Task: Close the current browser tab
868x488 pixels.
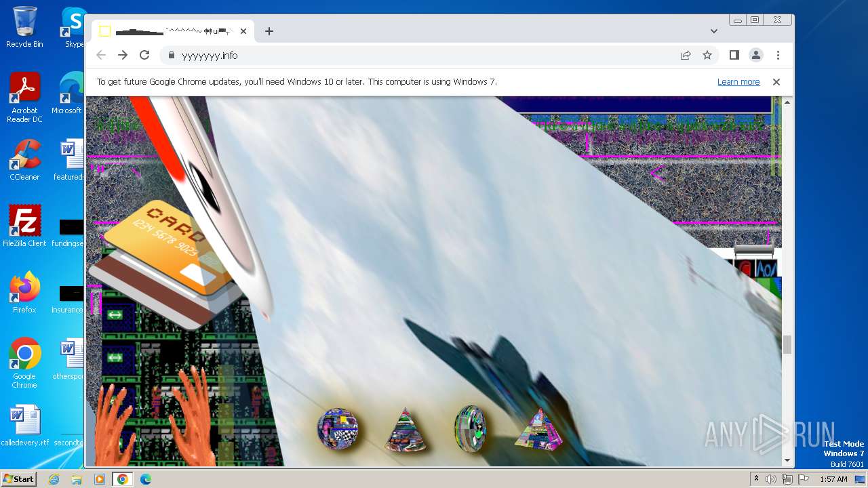Action: pyautogui.click(x=243, y=31)
